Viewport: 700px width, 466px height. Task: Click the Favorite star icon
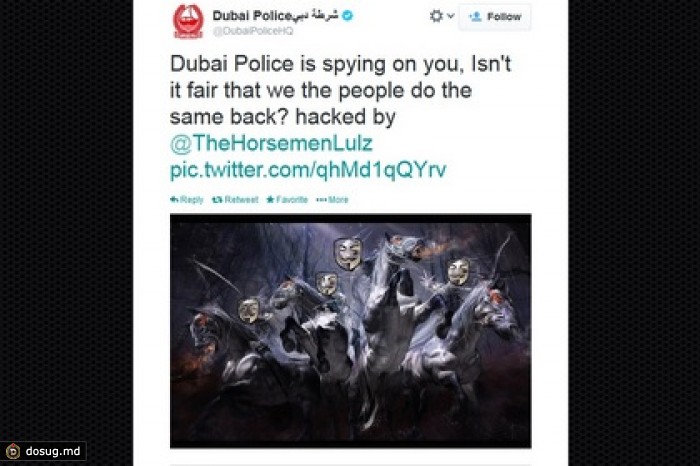pyautogui.click(x=270, y=200)
